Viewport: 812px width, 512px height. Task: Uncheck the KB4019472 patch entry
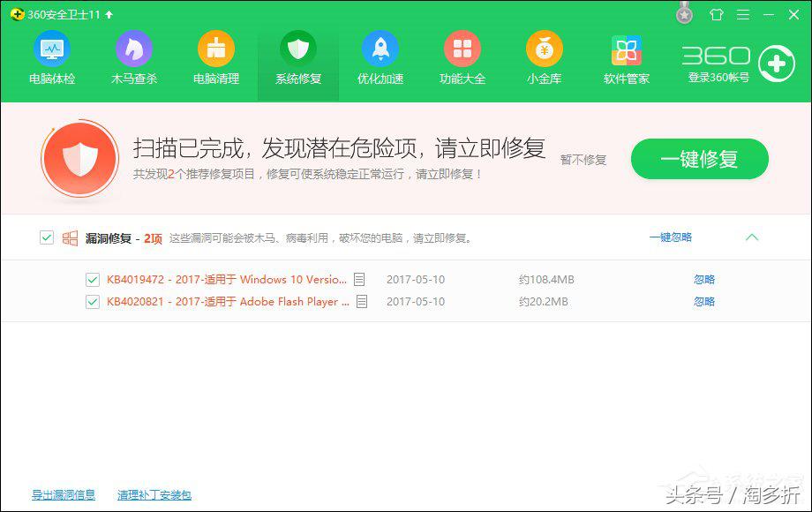coord(92,279)
